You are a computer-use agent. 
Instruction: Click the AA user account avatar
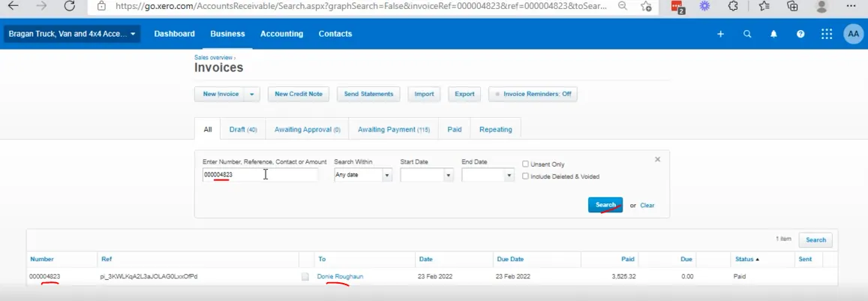854,34
